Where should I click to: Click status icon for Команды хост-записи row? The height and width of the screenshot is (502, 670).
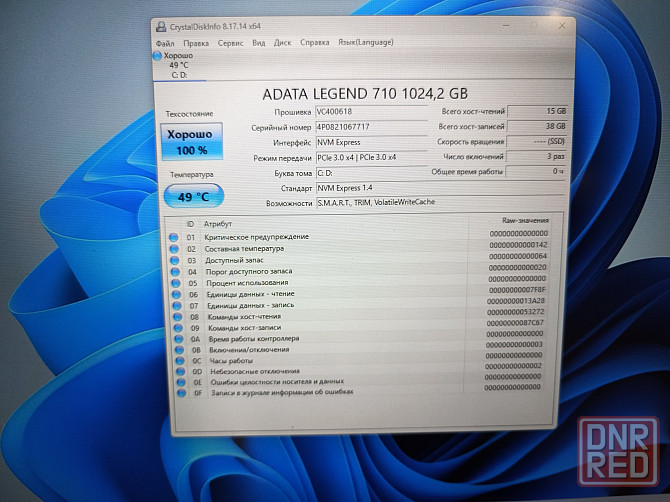(x=178, y=328)
